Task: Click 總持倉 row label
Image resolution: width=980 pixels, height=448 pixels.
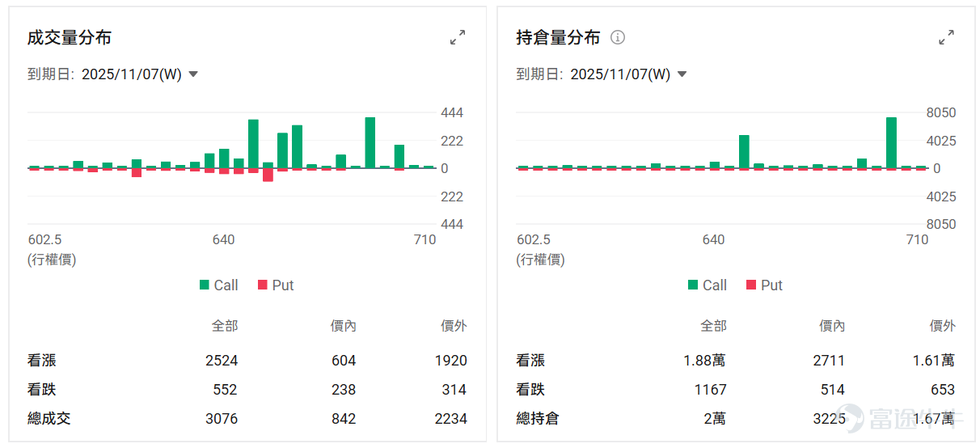Action: (x=538, y=419)
